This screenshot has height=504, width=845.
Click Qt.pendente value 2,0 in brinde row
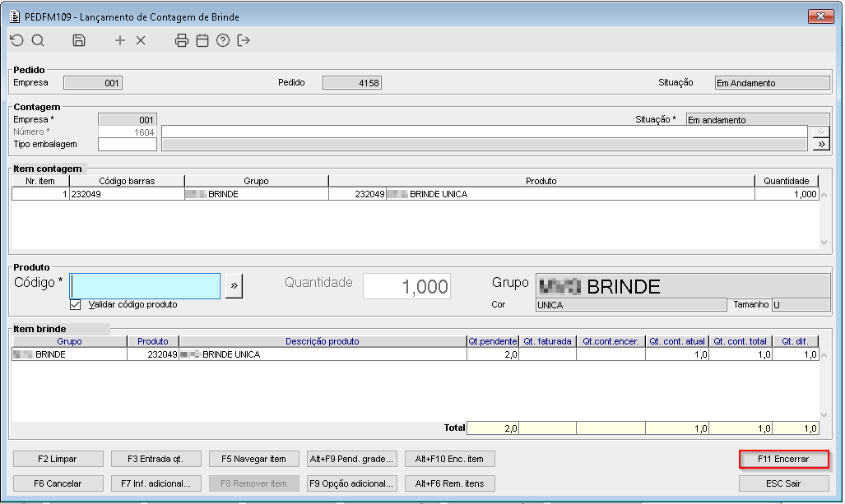point(493,354)
